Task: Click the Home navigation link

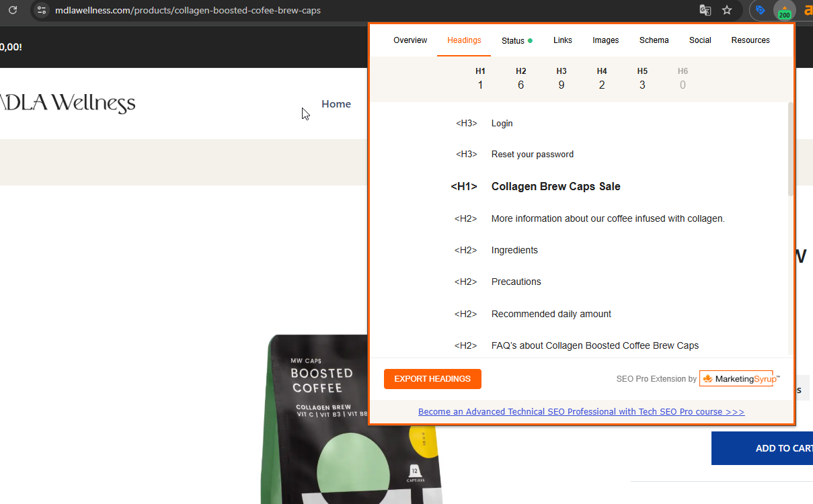Action: pos(336,104)
